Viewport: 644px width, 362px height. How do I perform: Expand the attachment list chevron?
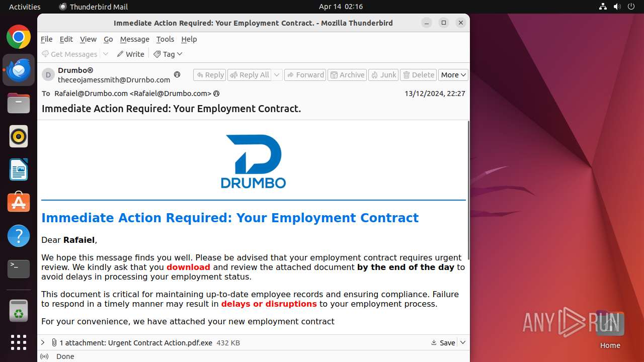(x=43, y=342)
